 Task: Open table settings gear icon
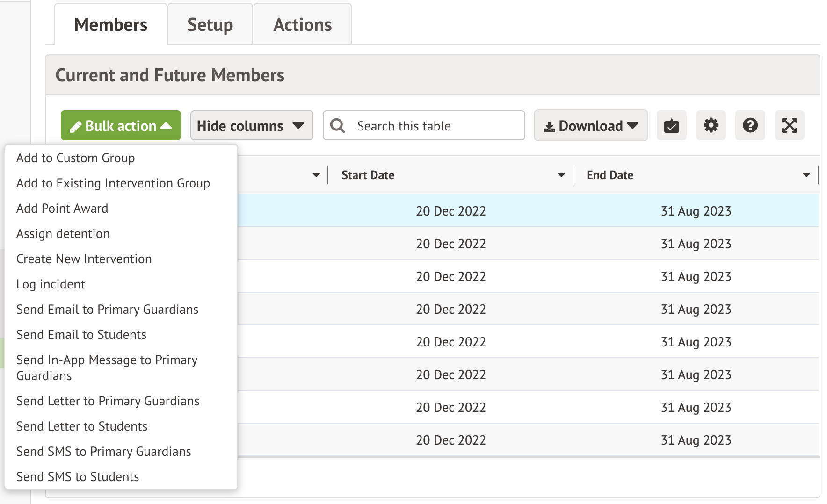pos(711,125)
